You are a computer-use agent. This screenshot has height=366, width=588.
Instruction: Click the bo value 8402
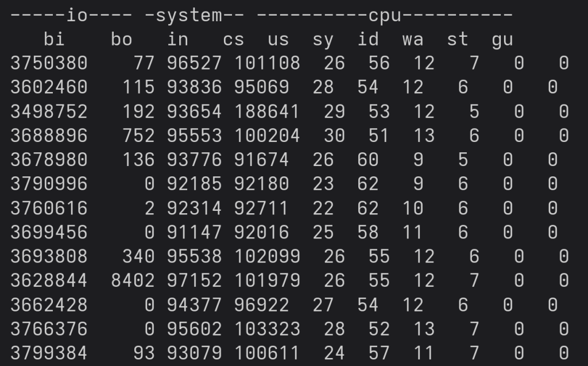(133, 280)
